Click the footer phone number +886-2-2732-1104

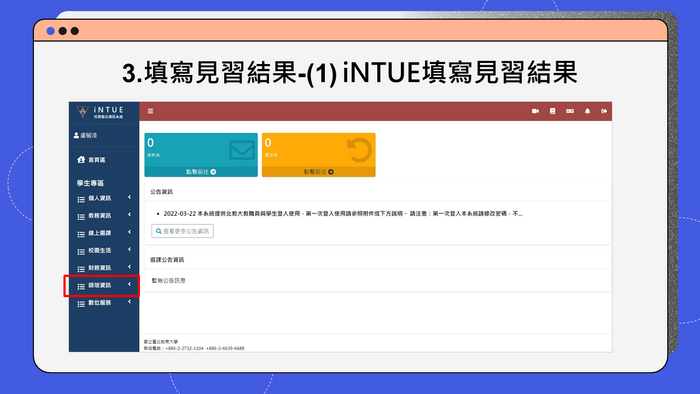click(x=184, y=348)
